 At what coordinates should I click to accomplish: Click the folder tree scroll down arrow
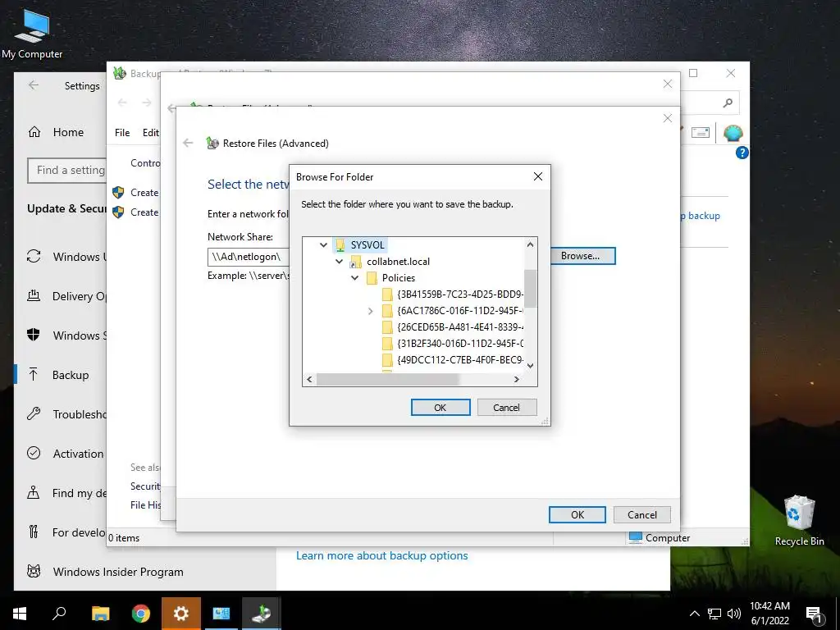click(x=530, y=366)
